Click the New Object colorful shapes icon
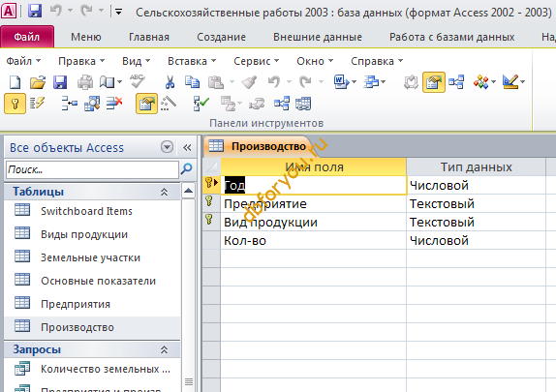The image size is (556, 392). point(480,82)
